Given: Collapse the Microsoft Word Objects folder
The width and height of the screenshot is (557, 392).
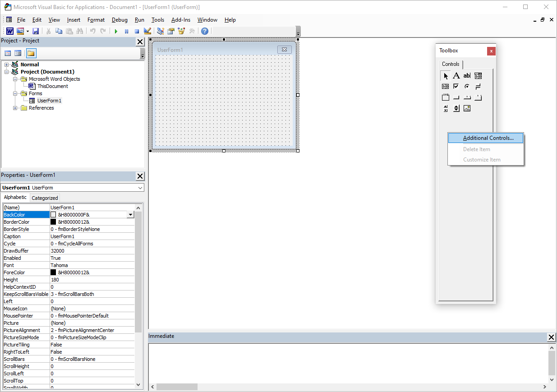Looking at the screenshot, I should point(15,79).
